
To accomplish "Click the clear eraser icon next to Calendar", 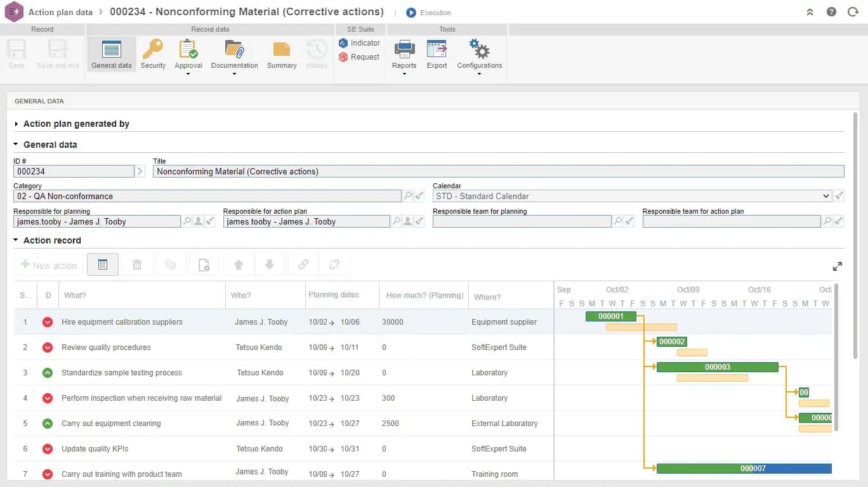I will coord(839,196).
